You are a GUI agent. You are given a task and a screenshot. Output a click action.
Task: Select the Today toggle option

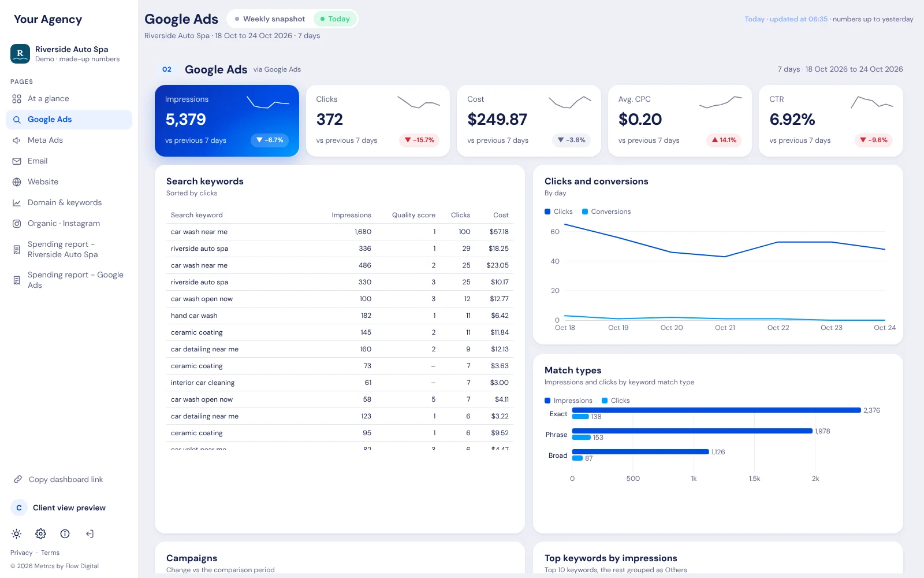coord(335,19)
